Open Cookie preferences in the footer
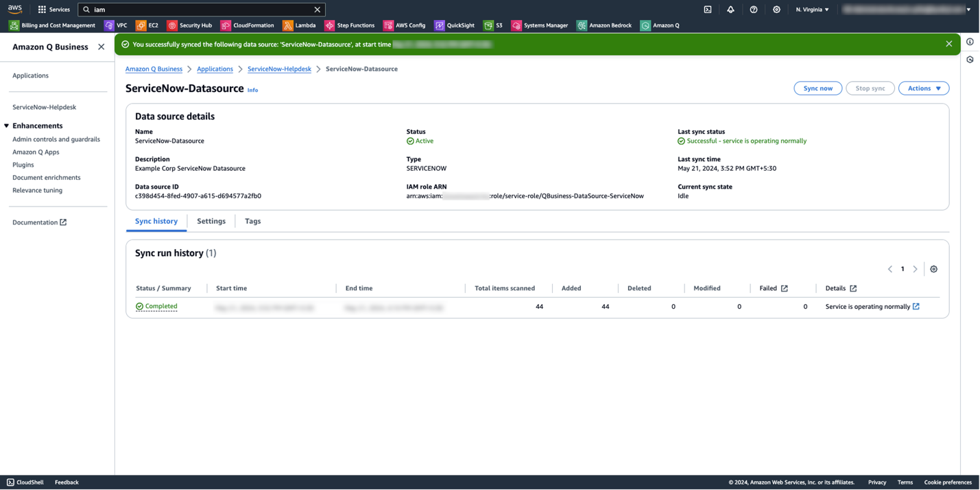The image size is (980, 490). [948, 482]
